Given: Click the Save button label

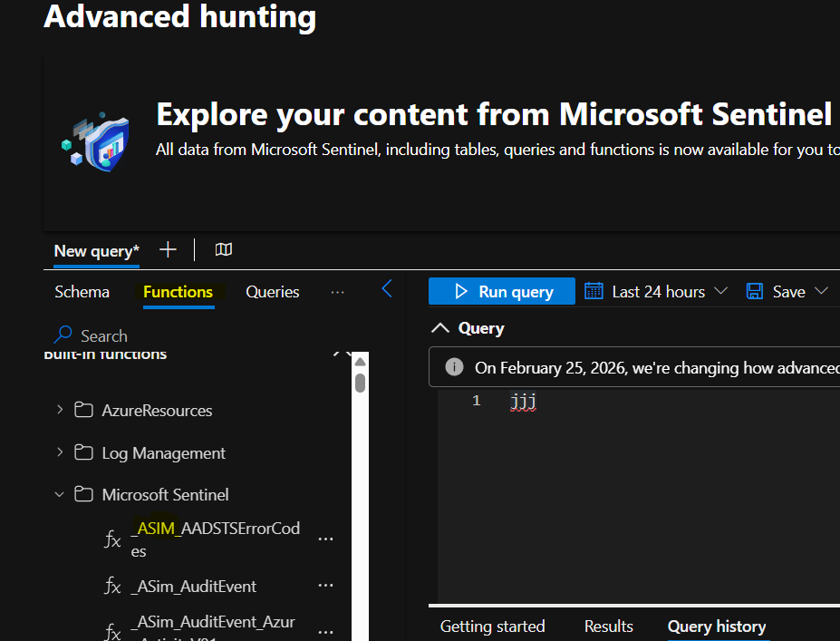Looking at the screenshot, I should [788, 292].
